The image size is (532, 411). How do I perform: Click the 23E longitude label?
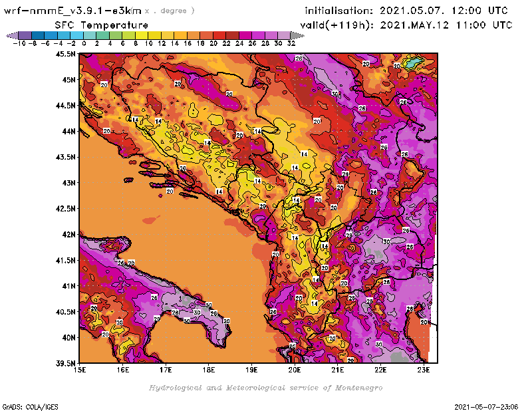[424, 370]
